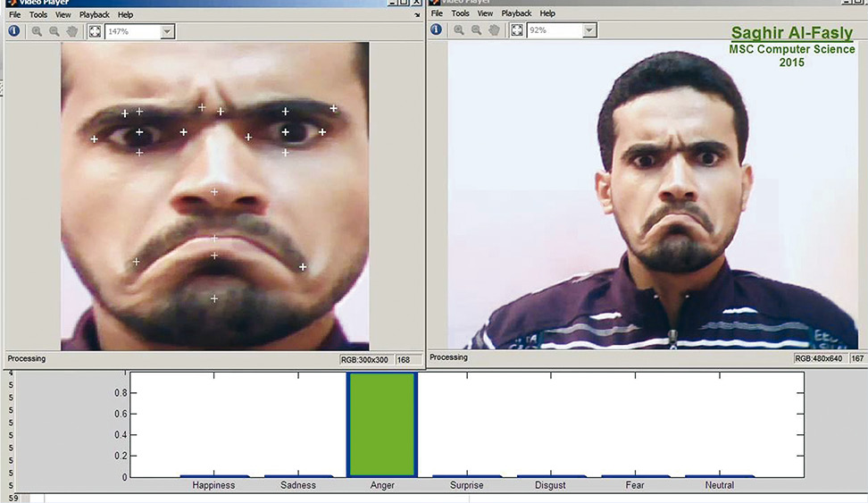Expand the 92% magnification dropdown arrow
Image resolution: width=868 pixels, height=503 pixels.
click(589, 29)
